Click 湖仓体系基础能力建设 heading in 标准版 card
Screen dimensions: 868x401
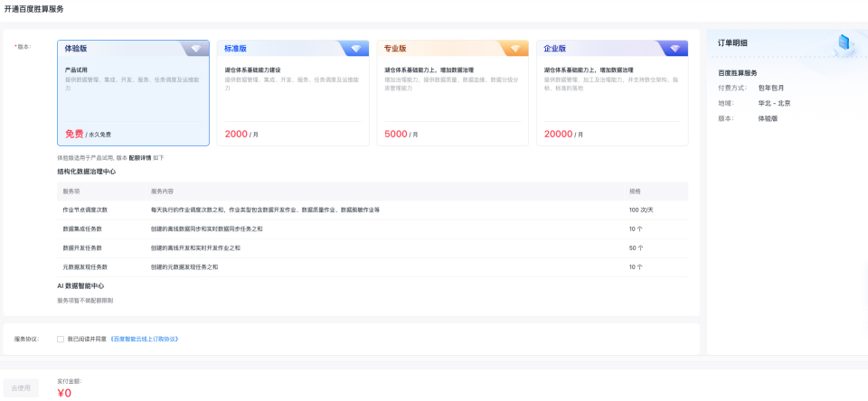pyautogui.click(x=252, y=70)
